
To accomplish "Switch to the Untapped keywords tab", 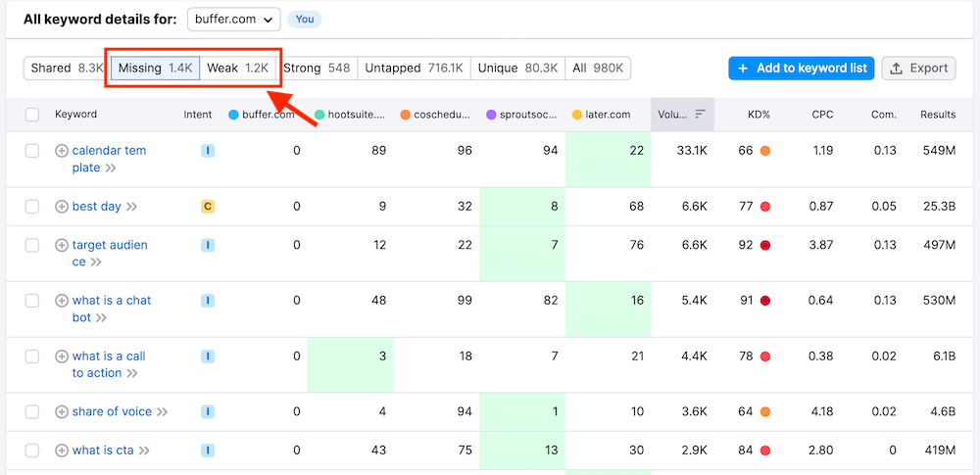I will [414, 68].
